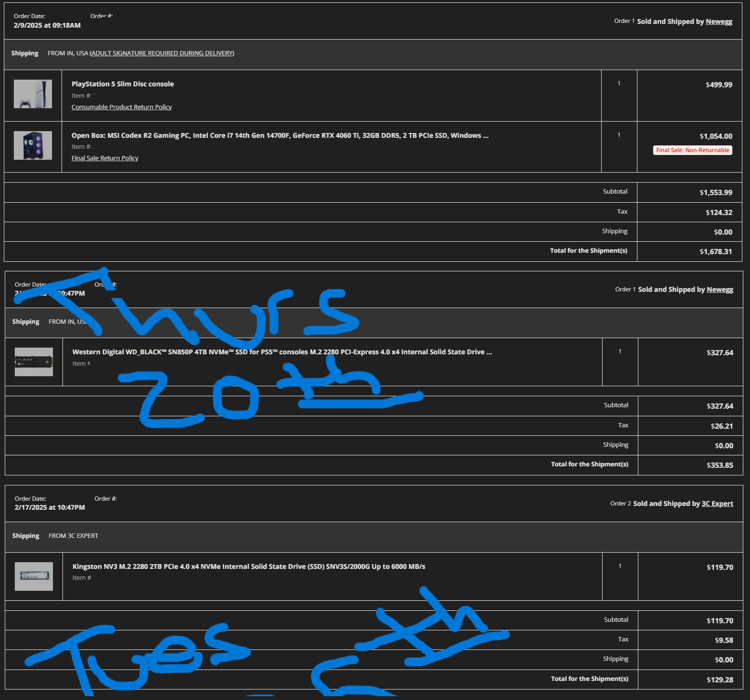The height and width of the screenshot is (700, 750).
Task: Open the Newegg seller link above the WD_BLACK order
Action: pos(720,289)
